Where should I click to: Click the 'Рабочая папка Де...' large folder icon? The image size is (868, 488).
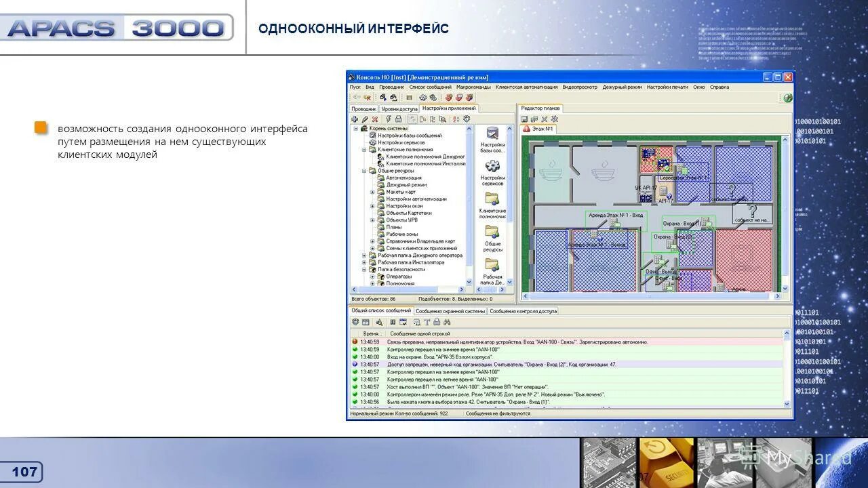[x=492, y=265]
